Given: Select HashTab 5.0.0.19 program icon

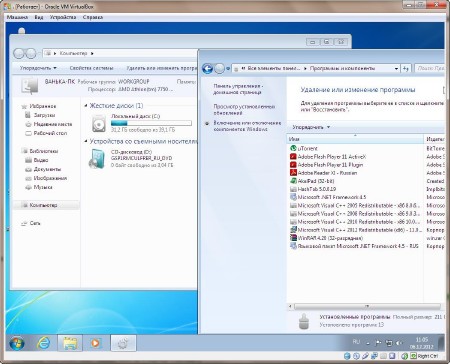Looking at the screenshot, I should [293, 189].
